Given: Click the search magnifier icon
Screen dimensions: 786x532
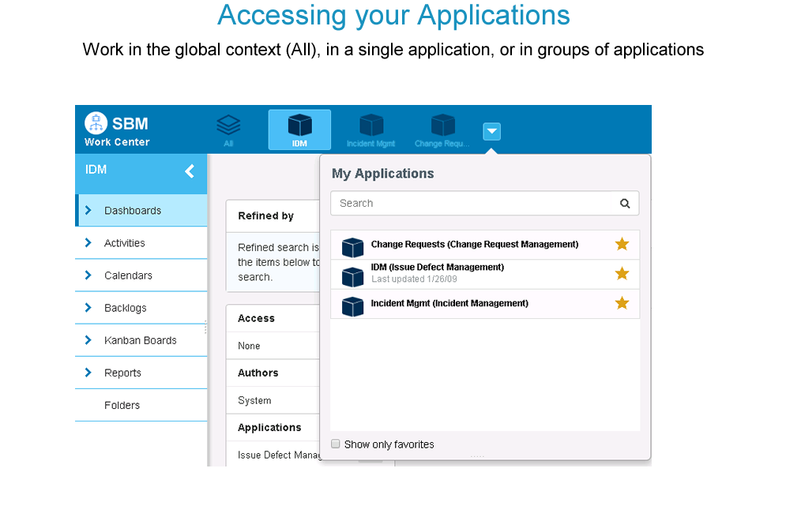Looking at the screenshot, I should [625, 204].
